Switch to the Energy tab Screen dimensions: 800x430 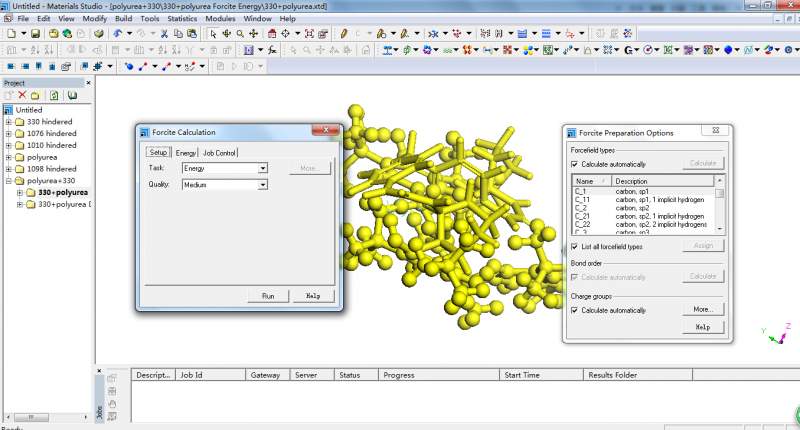point(186,153)
